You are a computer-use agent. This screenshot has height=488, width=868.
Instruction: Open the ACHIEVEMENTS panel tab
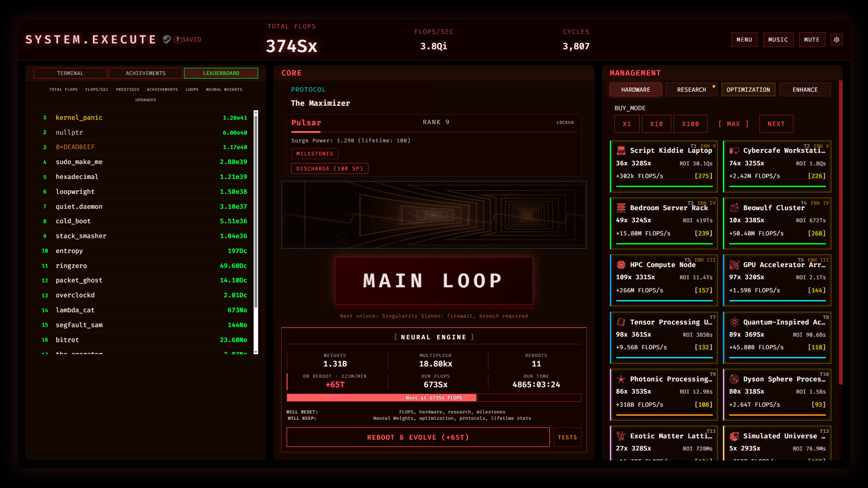point(146,73)
